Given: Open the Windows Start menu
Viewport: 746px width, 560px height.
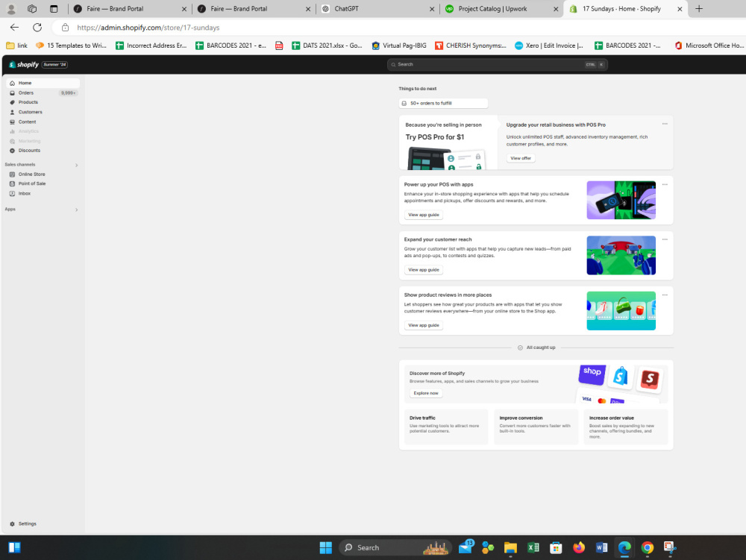Looking at the screenshot, I should (326, 547).
